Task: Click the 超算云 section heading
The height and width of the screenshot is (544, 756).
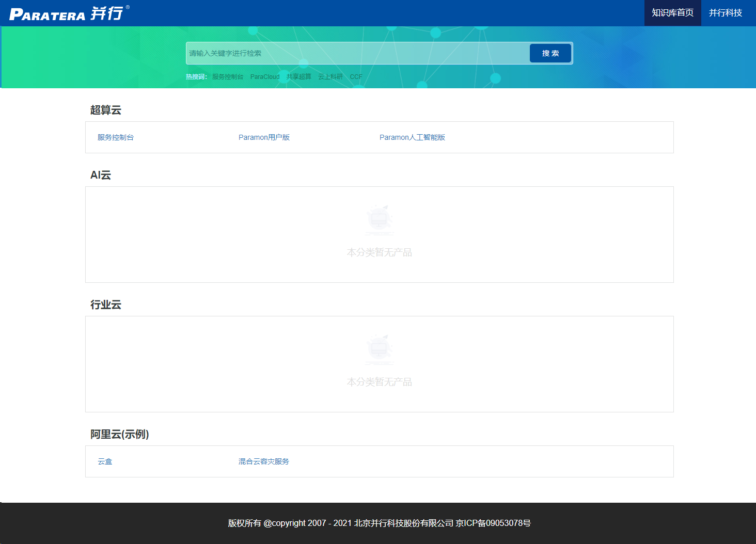Action: [x=106, y=110]
